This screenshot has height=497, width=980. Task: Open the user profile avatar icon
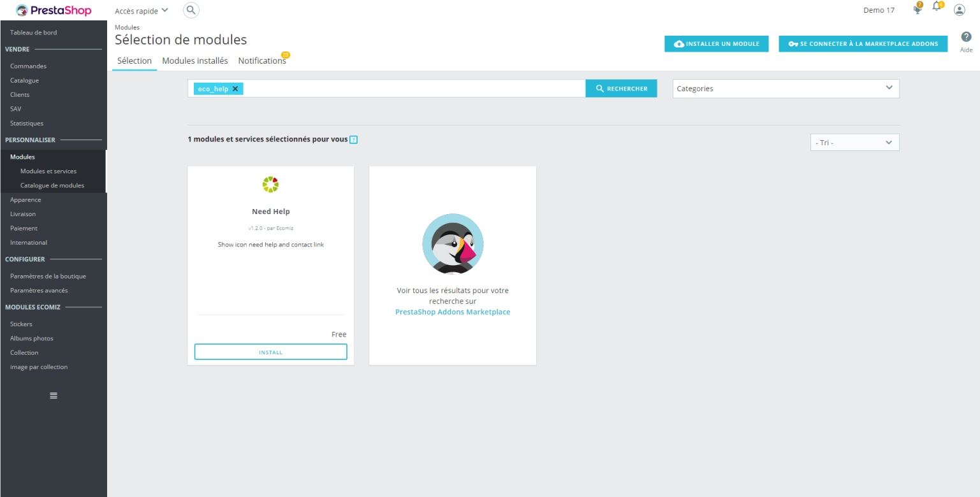coord(959,10)
